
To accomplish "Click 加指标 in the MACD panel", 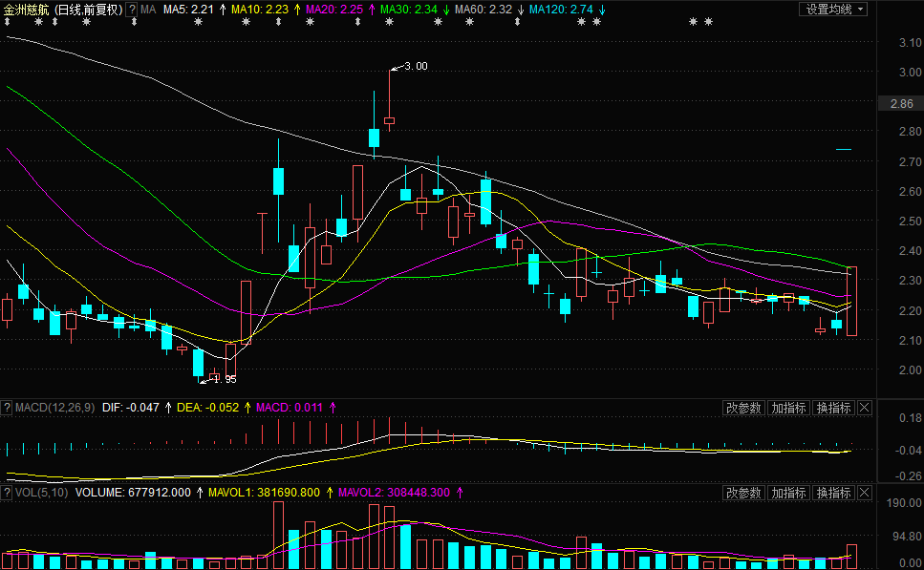I will pos(789,408).
